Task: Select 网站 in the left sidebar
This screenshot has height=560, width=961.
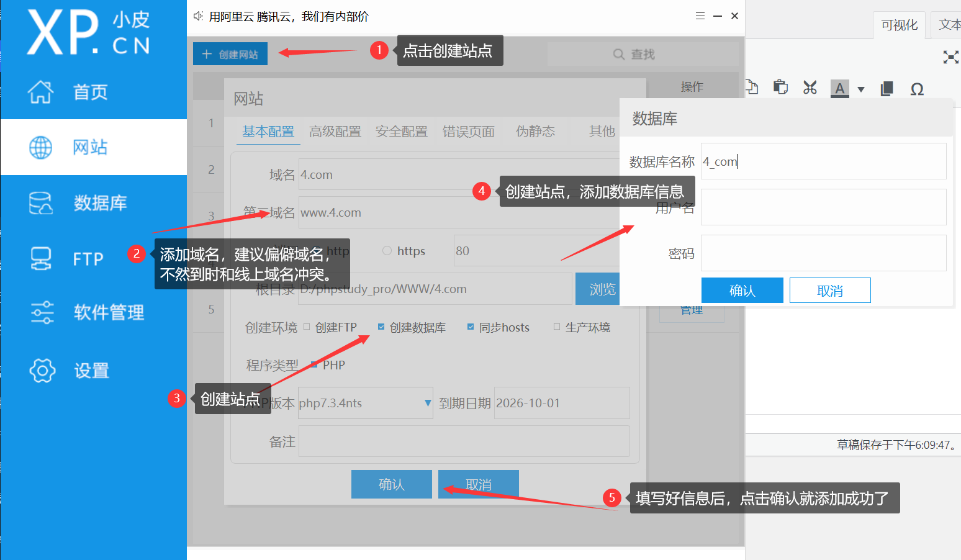Action: pyautogui.click(x=93, y=147)
